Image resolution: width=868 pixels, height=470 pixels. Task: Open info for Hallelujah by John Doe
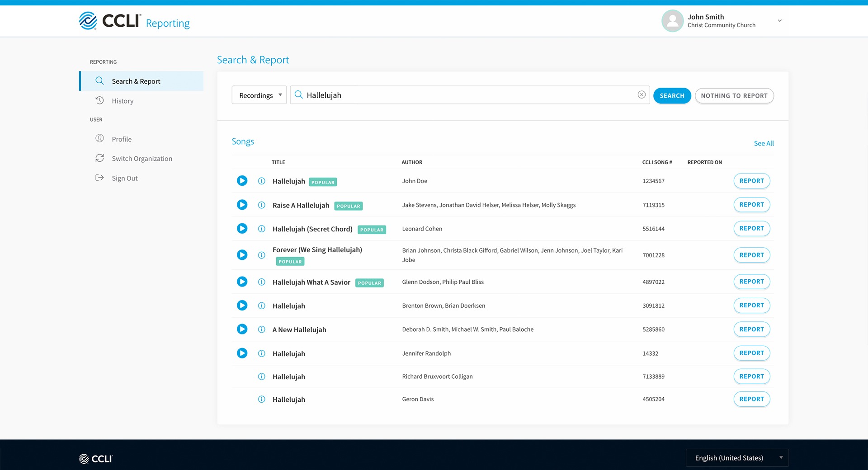coord(261,181)
